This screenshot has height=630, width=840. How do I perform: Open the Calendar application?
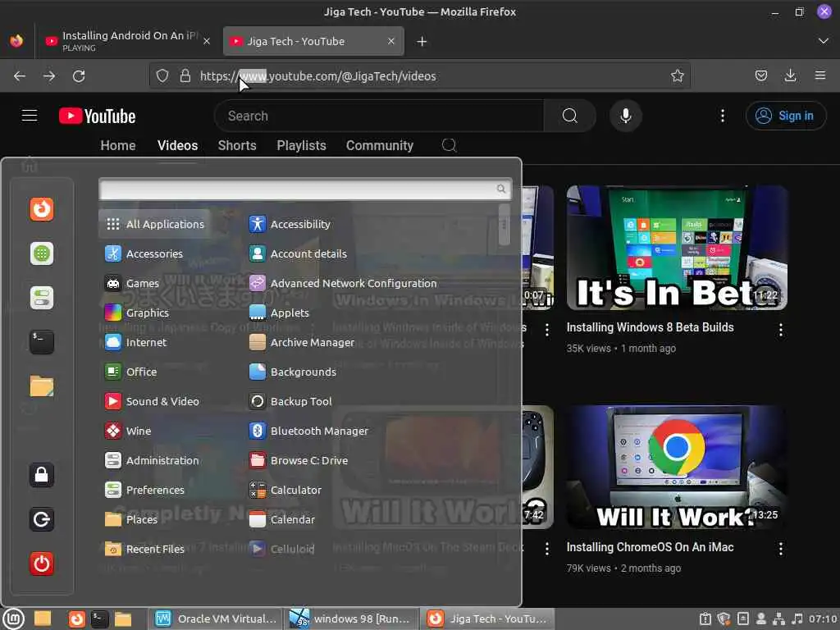[282, 518]
